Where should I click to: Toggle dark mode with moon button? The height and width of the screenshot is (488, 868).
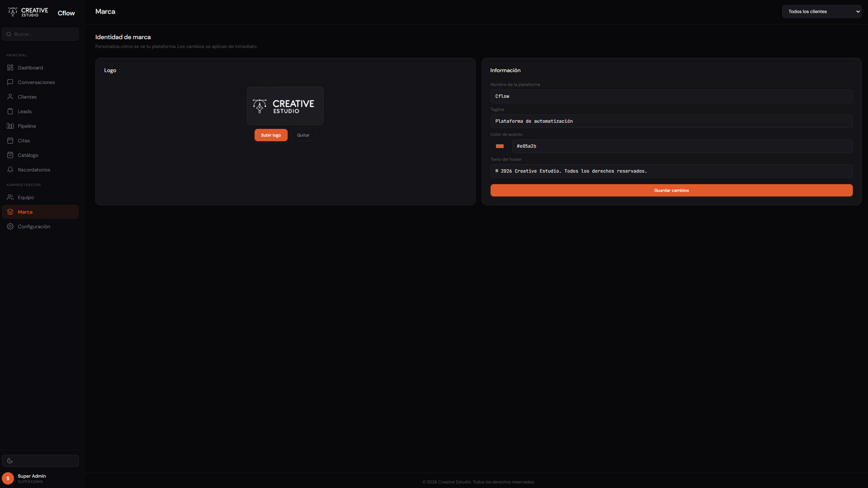[40, 461]
